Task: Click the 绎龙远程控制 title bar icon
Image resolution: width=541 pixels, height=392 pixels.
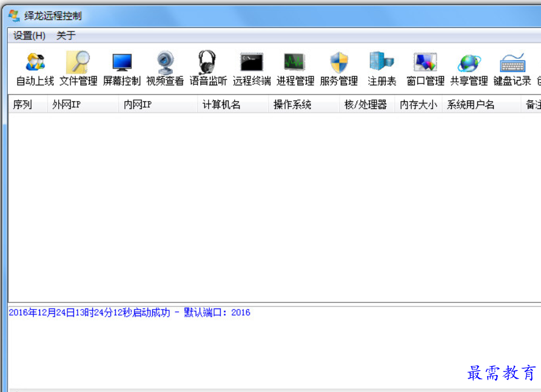Action: click(x=14, y=16)
